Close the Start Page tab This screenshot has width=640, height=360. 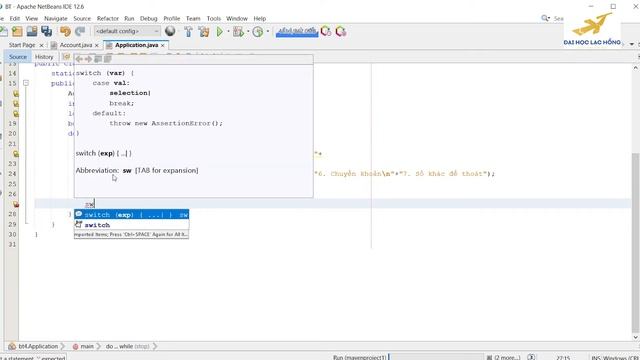[41, 45]
